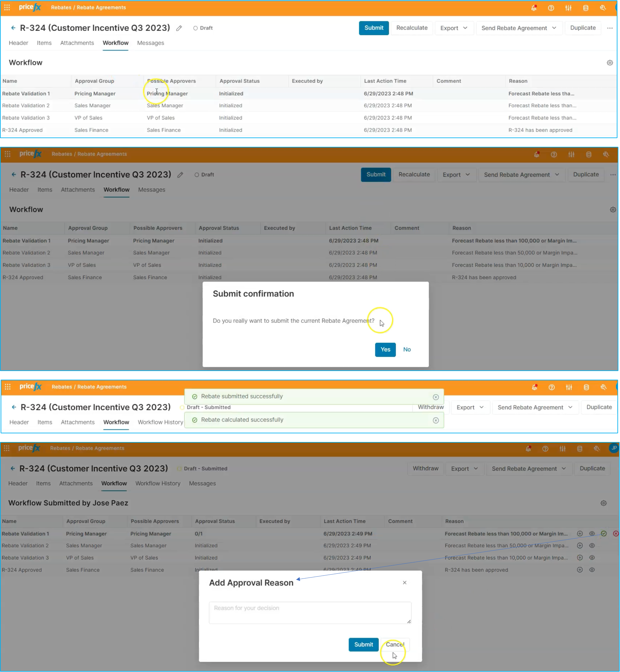Click the green approve icon on Rebate Validation 1 row
This screenshot has height=672, width=620.
click(604, 534)
